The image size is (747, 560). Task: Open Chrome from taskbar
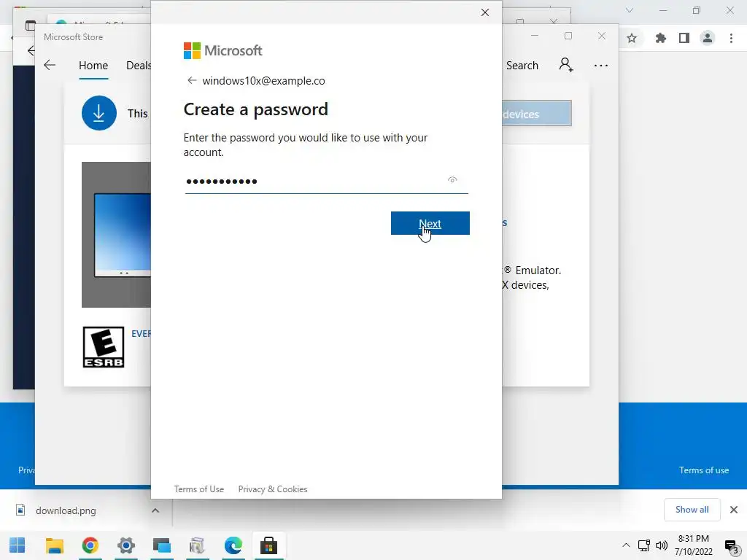pos(90,545)
